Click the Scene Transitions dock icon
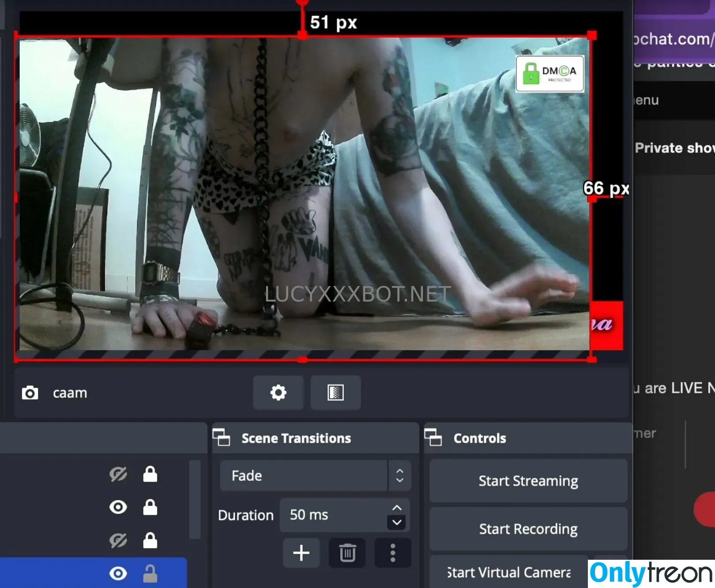The image size is (715, 588). click(x=221, y=437)
